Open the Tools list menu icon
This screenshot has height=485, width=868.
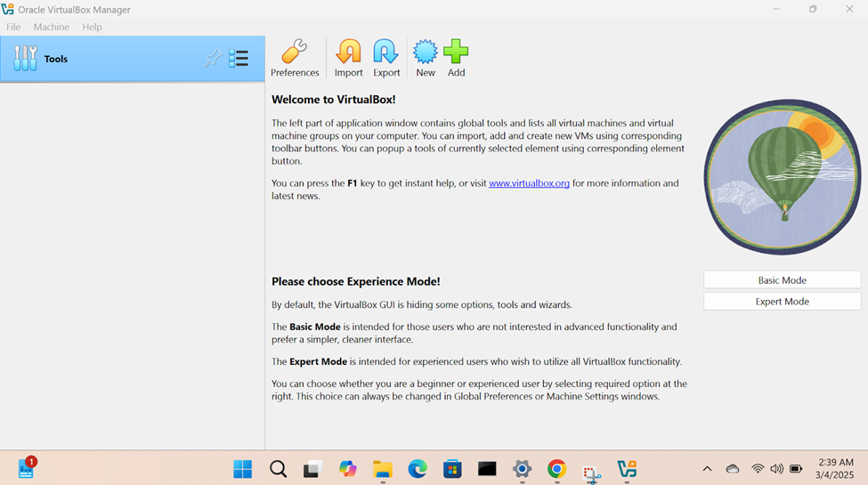(239, 59)
